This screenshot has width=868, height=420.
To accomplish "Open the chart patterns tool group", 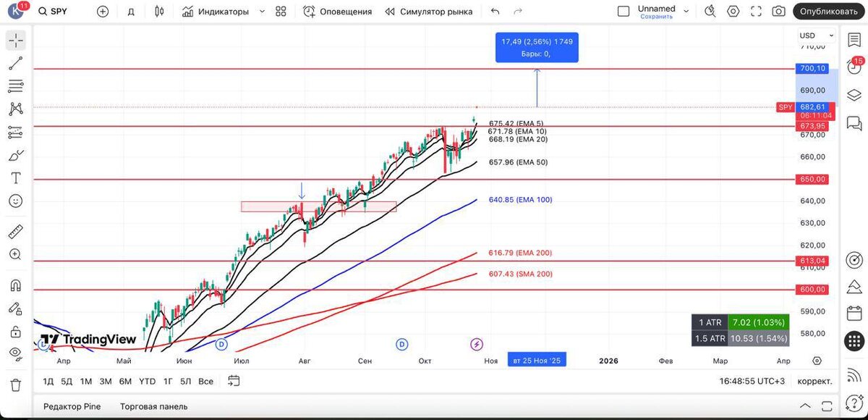I will click(16, 109).
